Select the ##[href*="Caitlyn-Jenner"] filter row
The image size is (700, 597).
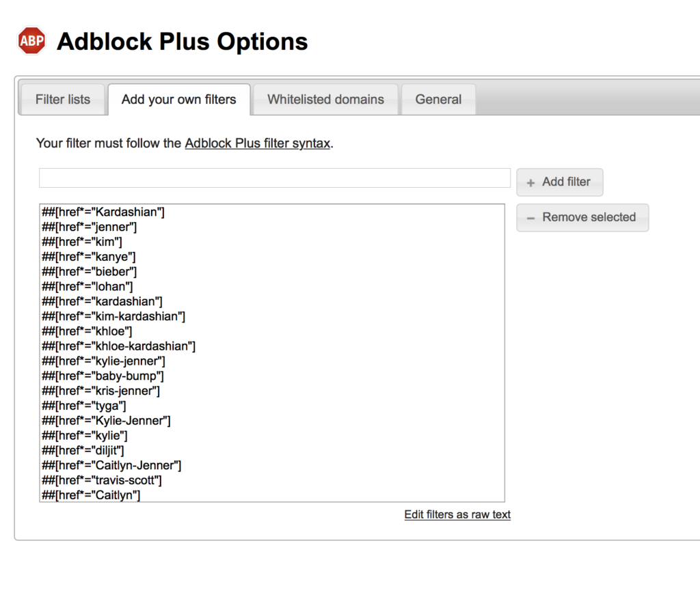(272, 465)
